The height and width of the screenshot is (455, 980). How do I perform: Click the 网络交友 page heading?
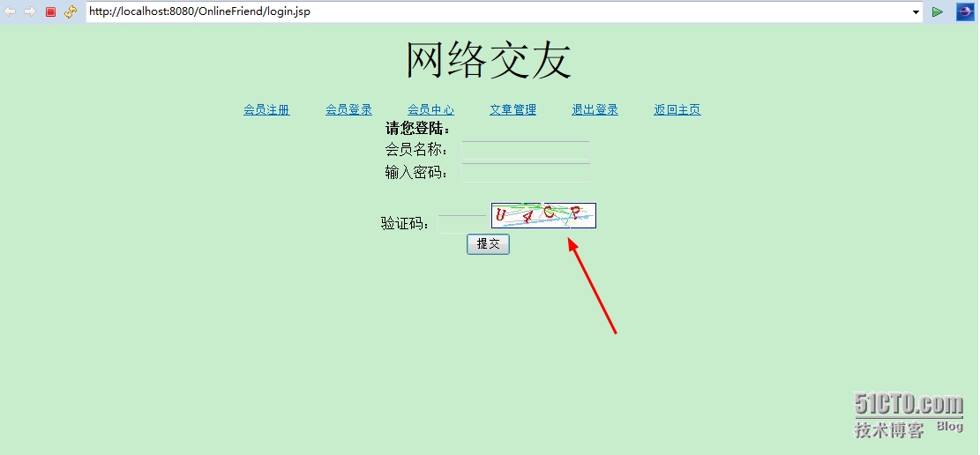click(x=489, y=61)
